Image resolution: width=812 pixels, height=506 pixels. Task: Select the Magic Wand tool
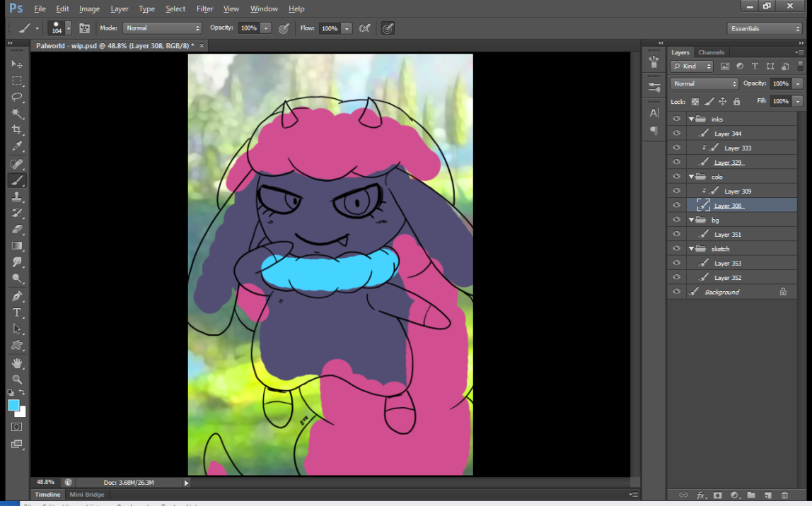click(17, 113)
